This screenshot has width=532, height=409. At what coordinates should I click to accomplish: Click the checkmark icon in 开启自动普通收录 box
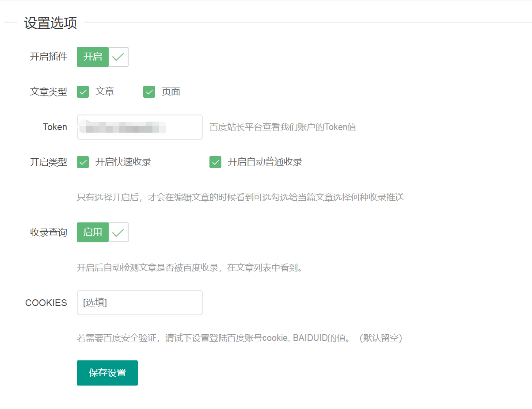[x=215, y=162]
